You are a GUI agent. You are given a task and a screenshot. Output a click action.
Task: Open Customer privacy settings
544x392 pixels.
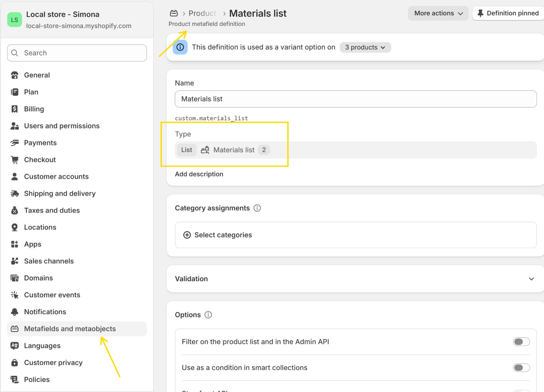point(77,363)
